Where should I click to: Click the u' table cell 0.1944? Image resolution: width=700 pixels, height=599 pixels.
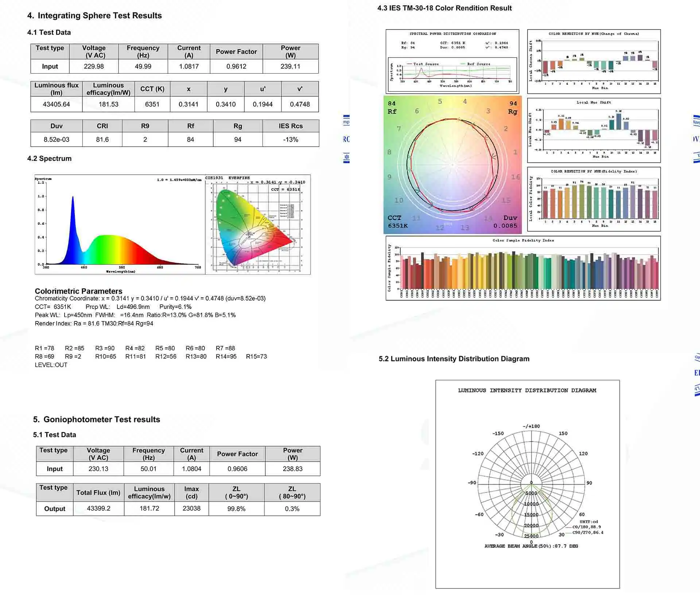(x=262, y=104)
